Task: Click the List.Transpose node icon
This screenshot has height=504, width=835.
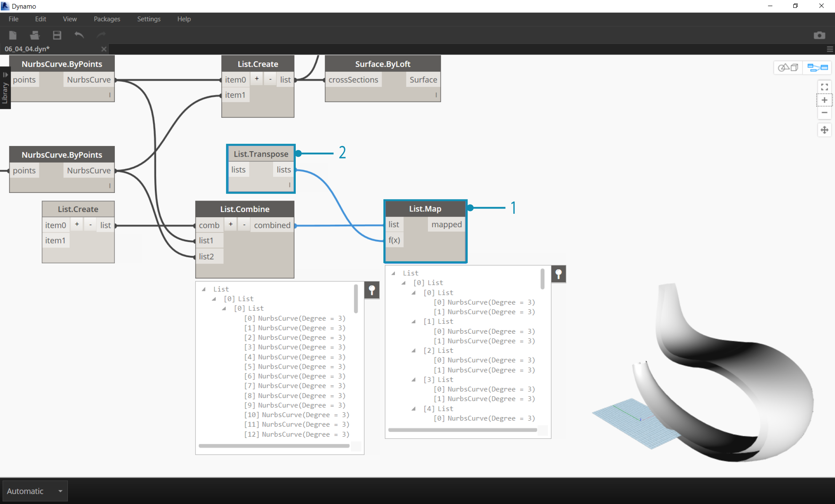Action: point(261,154)
